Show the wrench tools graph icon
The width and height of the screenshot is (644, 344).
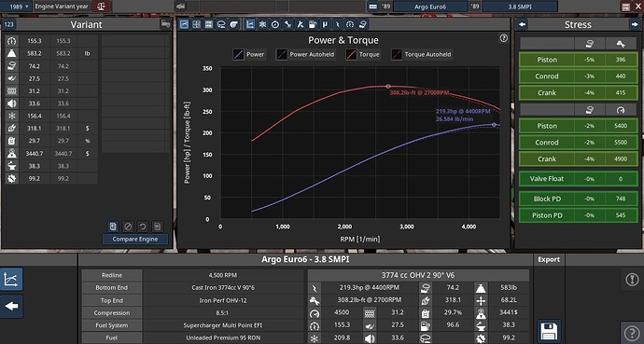pos(300,24)
